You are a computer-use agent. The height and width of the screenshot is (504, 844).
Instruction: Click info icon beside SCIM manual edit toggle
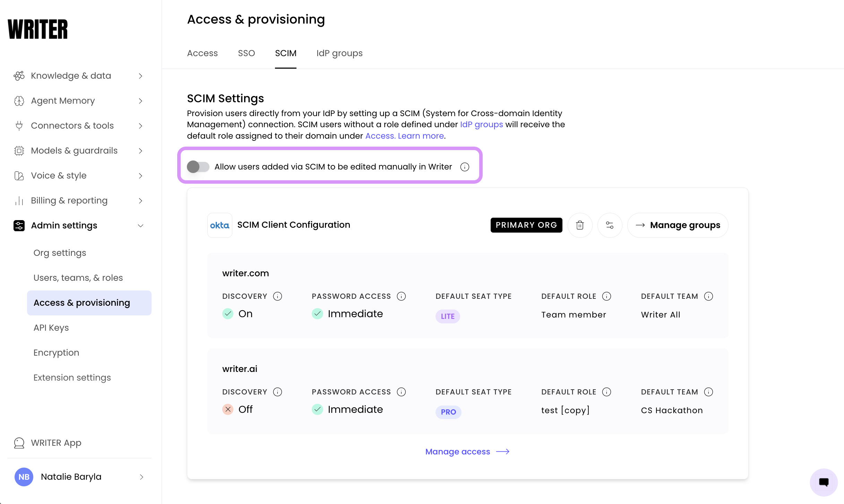(465, 167)
